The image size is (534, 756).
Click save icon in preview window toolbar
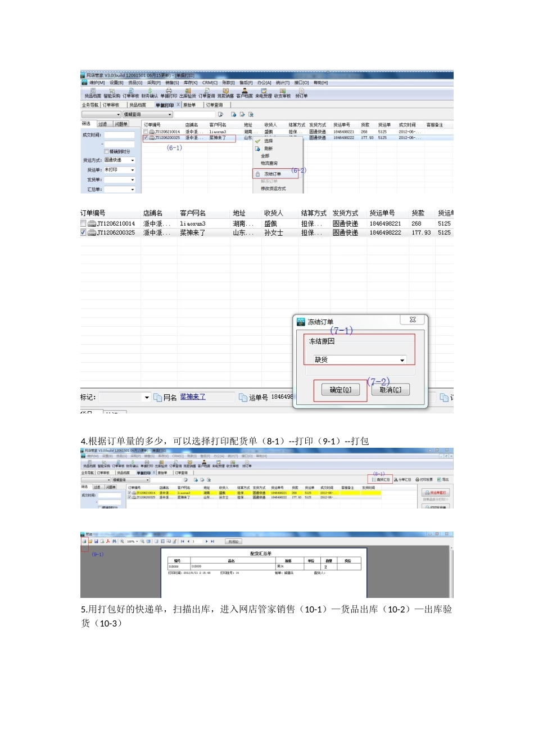[96, 541]
